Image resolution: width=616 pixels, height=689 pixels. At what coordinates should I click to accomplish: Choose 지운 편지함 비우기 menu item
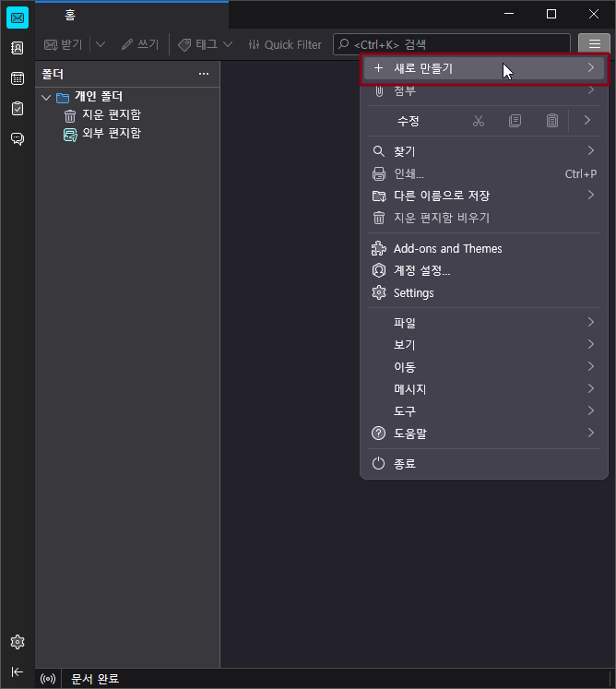(484, 218)
